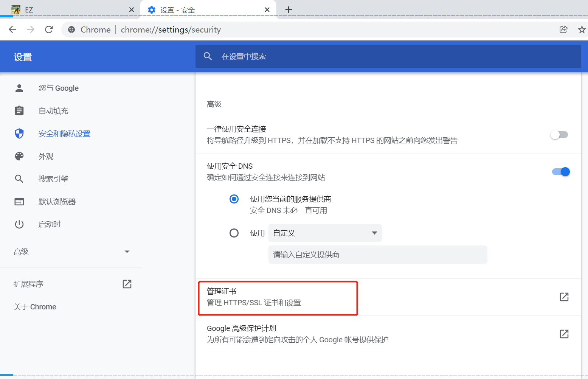The image size is (588, 379).
Task: Click Google 高级保护计划 external link icon
Action: pyautogui.click(x=564, y=334)
